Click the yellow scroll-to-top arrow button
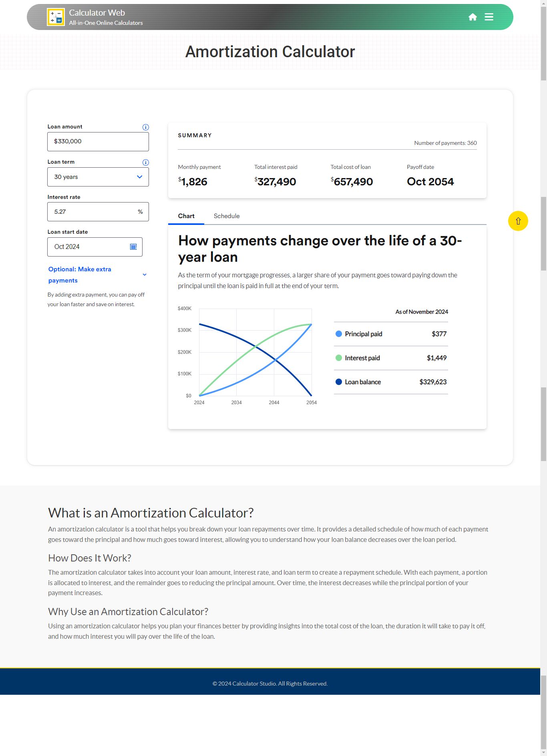This screenshot has height=756, width=547. (x=518, y=221)
